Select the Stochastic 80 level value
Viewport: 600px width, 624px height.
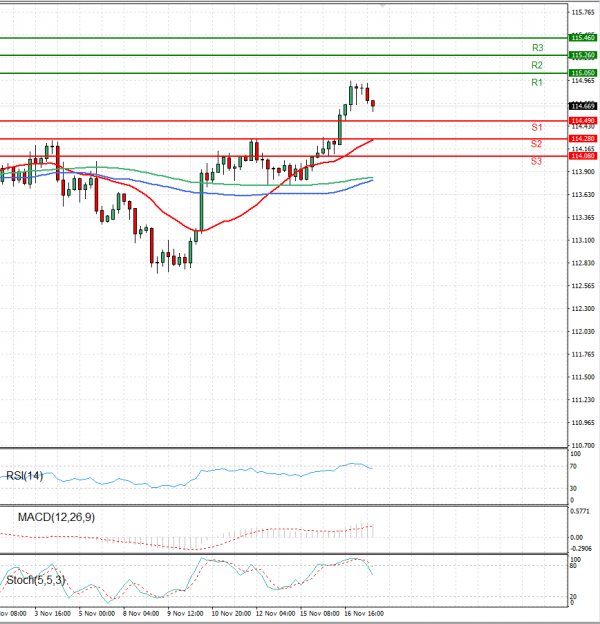573,566
